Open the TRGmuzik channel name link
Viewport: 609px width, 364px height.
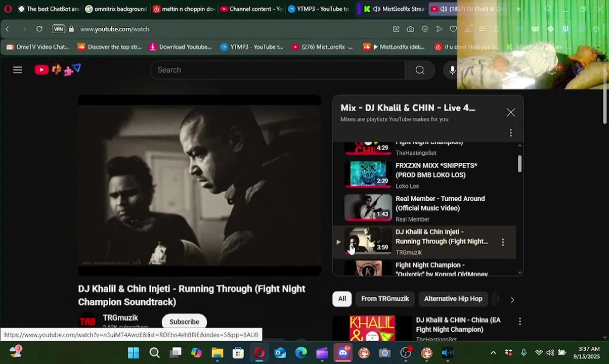(x=120, y=317)
